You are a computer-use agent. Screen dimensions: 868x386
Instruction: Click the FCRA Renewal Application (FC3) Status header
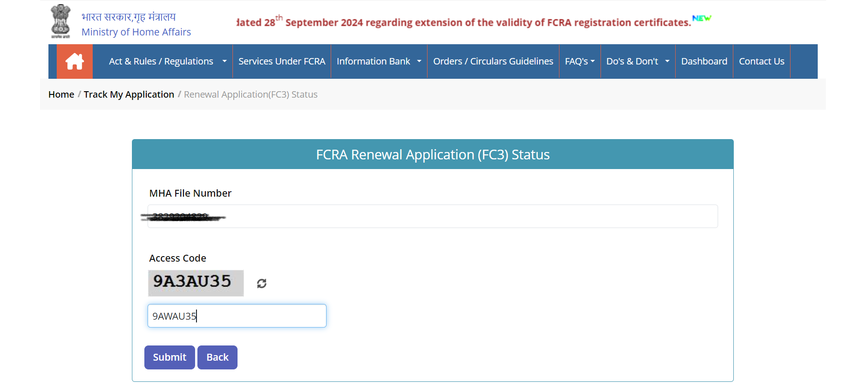(x=433, y=154)
